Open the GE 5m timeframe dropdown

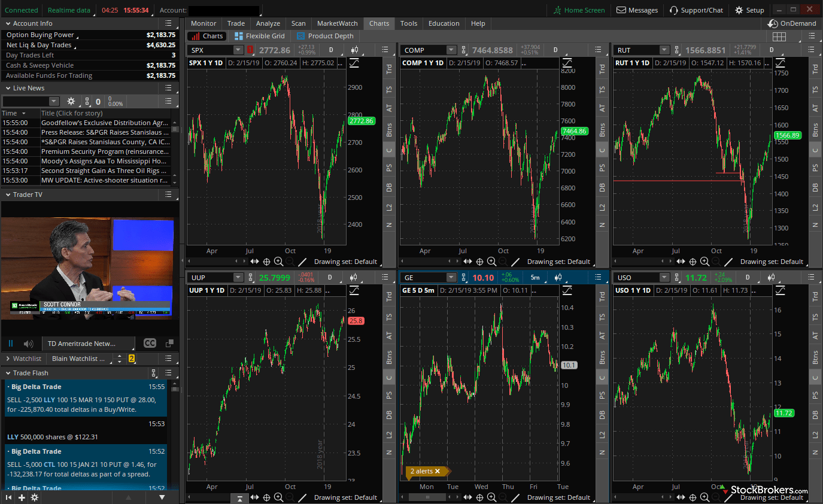click(x=535, y=278)
